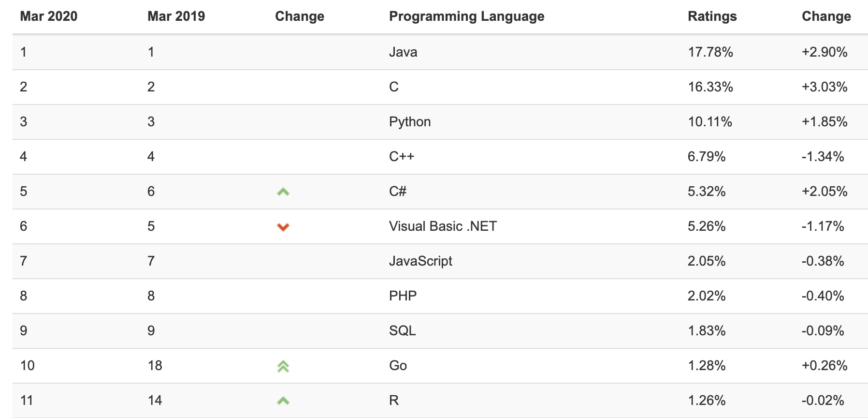
Task: Click the 18 ranking in the Go row
Action: tap(155, 366)
